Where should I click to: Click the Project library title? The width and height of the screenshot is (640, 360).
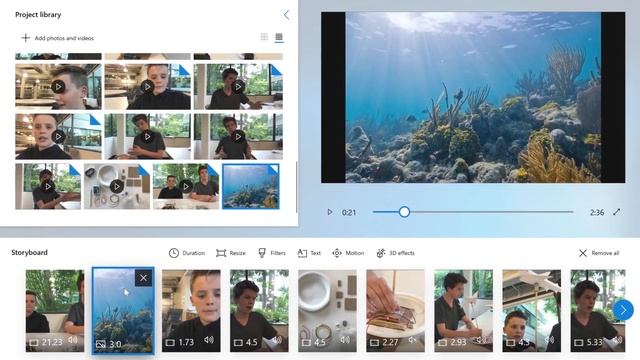click(38, 15)
